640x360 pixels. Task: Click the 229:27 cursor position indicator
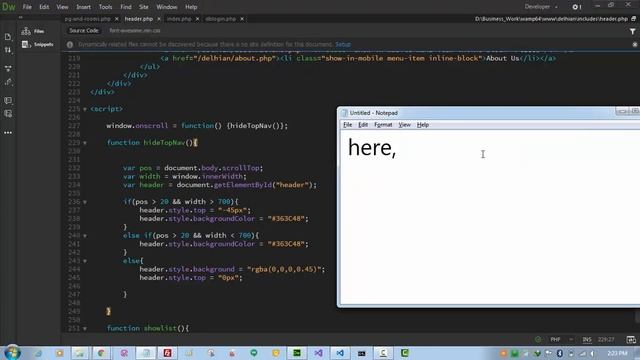(606, 339)
